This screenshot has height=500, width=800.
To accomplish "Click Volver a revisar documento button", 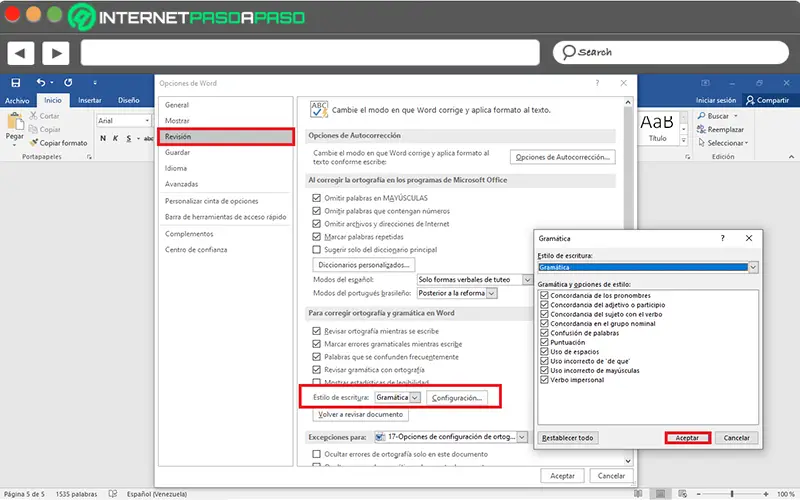I will pos(360,415).
